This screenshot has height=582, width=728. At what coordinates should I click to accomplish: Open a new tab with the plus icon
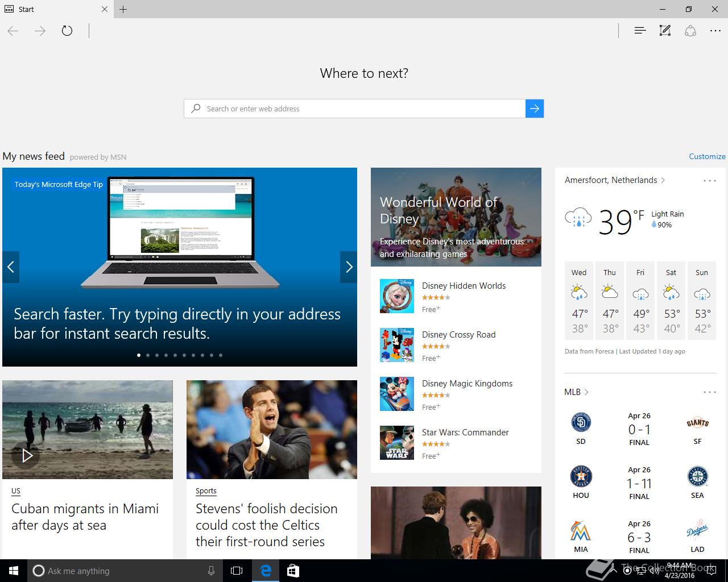tap(123, 9)
